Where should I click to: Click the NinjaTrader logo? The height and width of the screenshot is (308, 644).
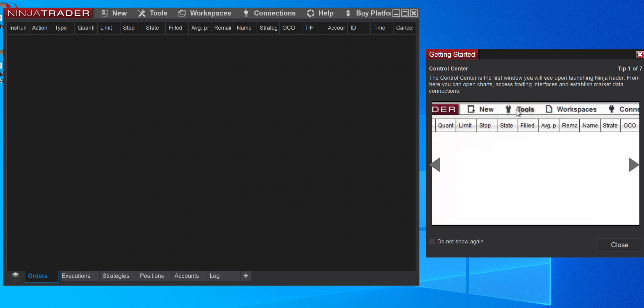click(x=49, y=13)
